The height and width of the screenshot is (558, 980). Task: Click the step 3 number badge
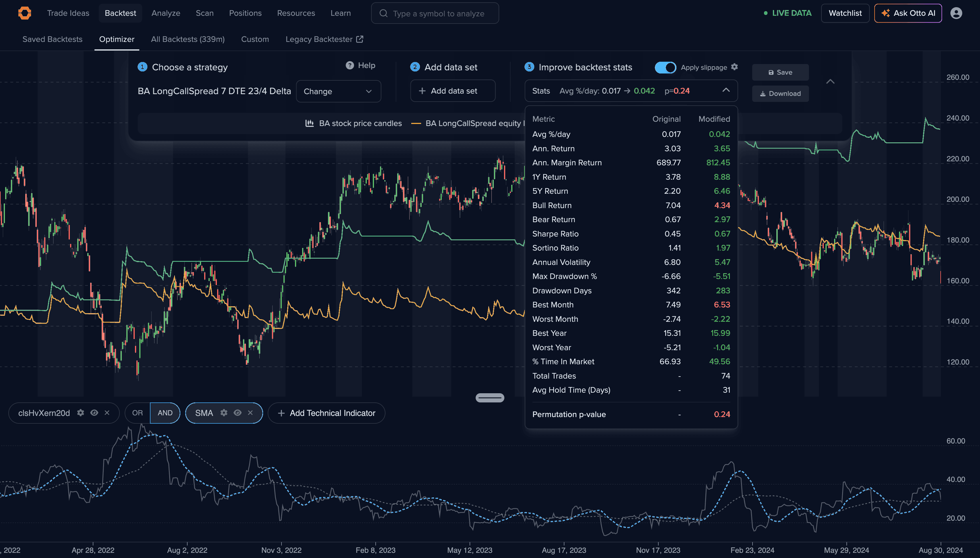coord(529,67)
